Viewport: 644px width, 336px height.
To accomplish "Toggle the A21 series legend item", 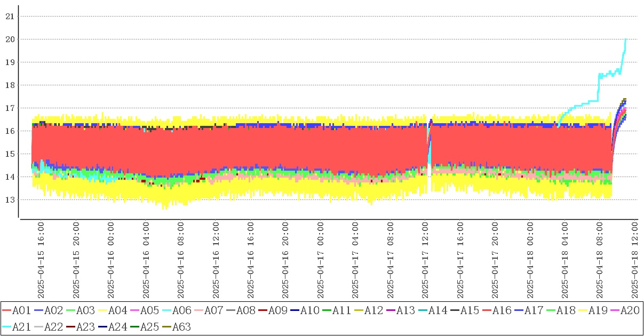I will point(21,327).
